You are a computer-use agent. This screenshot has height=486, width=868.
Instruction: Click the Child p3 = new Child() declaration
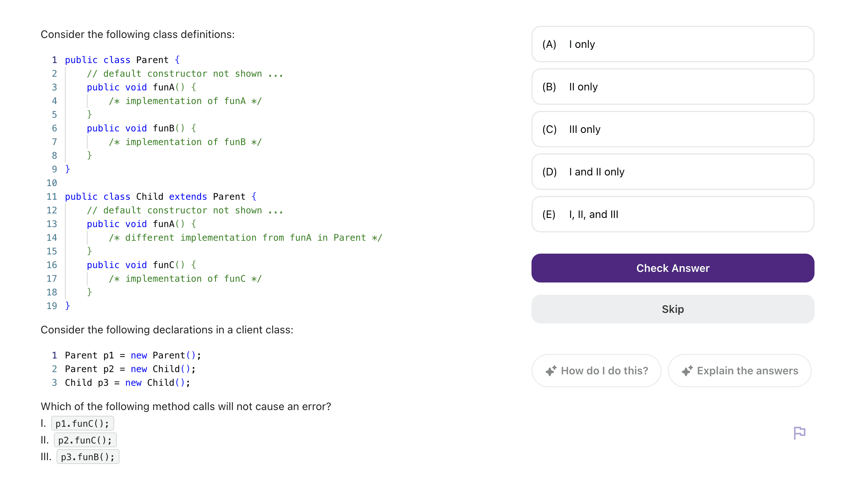pyautogui.click(x=127, y=383)
